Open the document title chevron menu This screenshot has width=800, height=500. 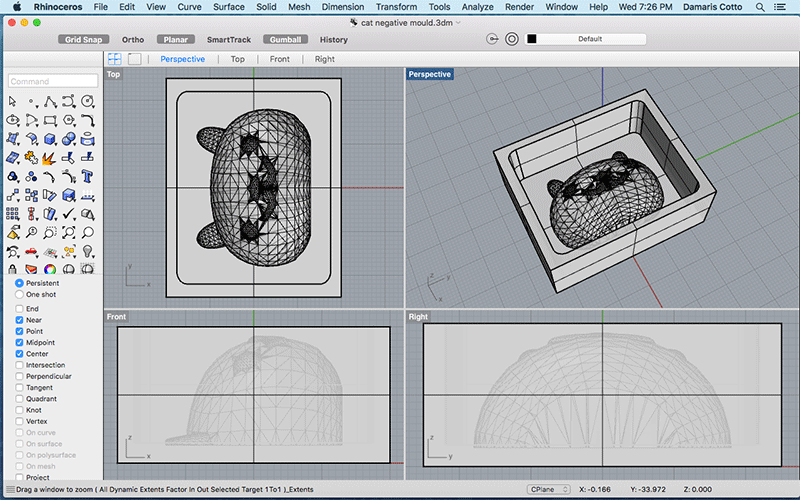point(458,22)
